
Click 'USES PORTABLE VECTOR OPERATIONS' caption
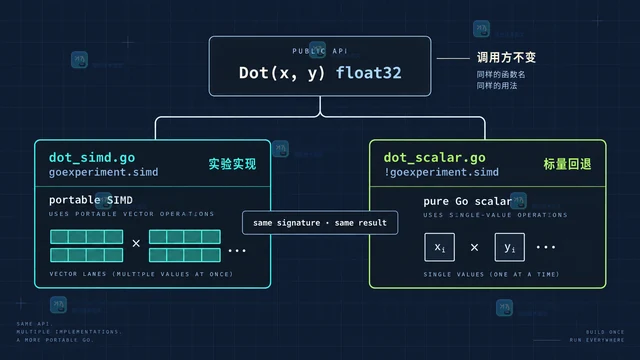[x=131, y=214]
